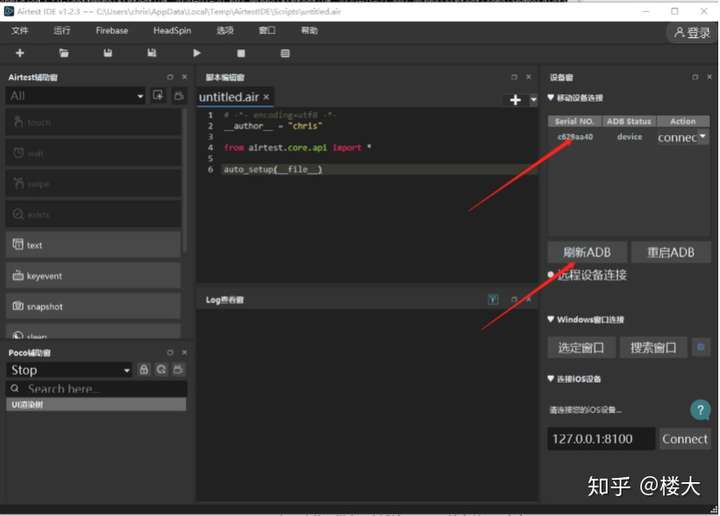The width and height of the screenshot is (720, 516).
Task: Float the device window panel
Action: tap(695, 77)
